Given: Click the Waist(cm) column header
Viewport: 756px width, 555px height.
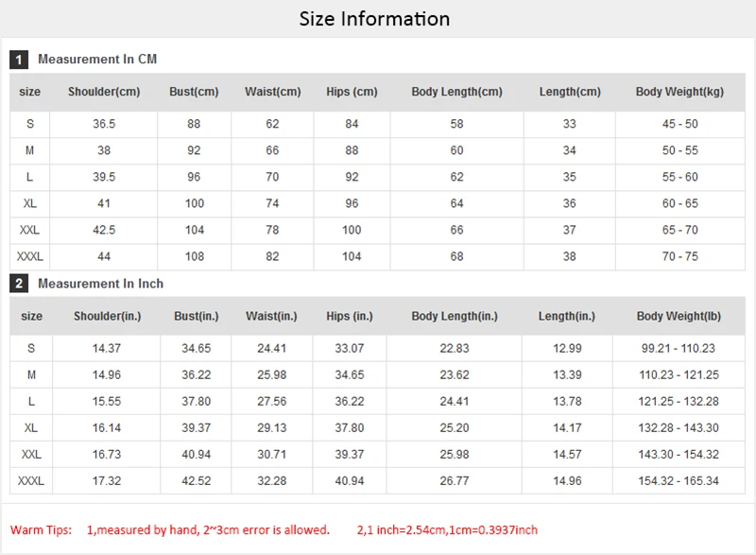Looking at the screenshot, I should click(272, 92).
